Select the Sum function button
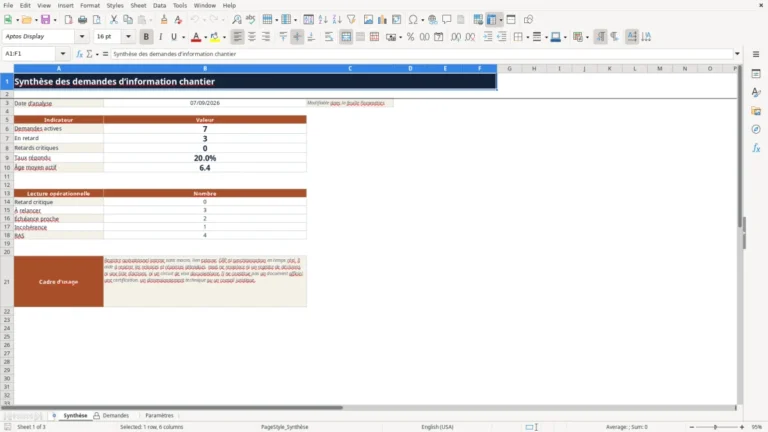 pyautogui.click(x=89, y=54)
